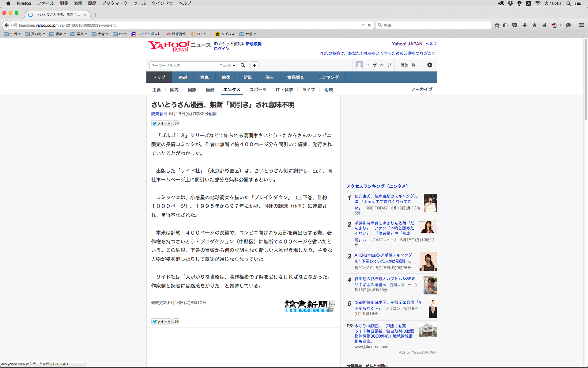588x368 pixels.
Task: Open the ニュース search category dropdown
Action: (x=227, y=65)
